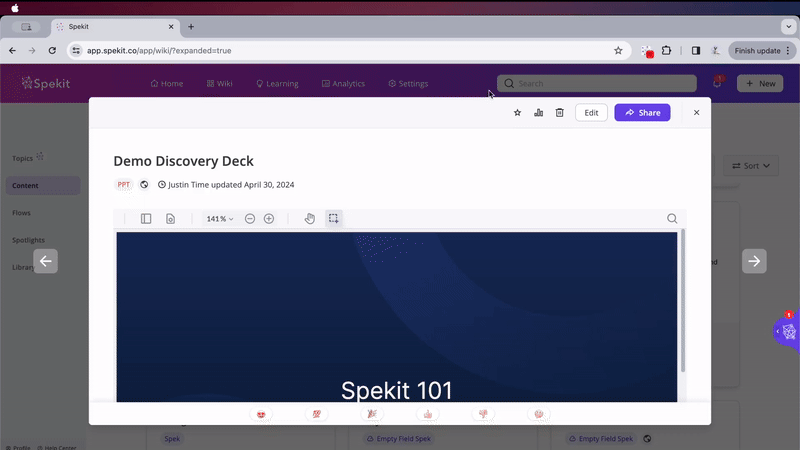800x450 pixels.
Task: Click the address bar URL
Action: (x=159, y=51)
